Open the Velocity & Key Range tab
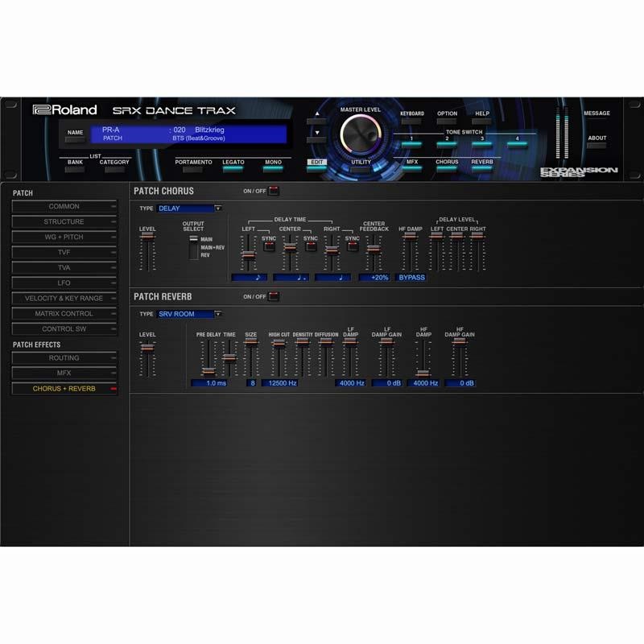Screen dimensions: 644x644 pos(64,298)
